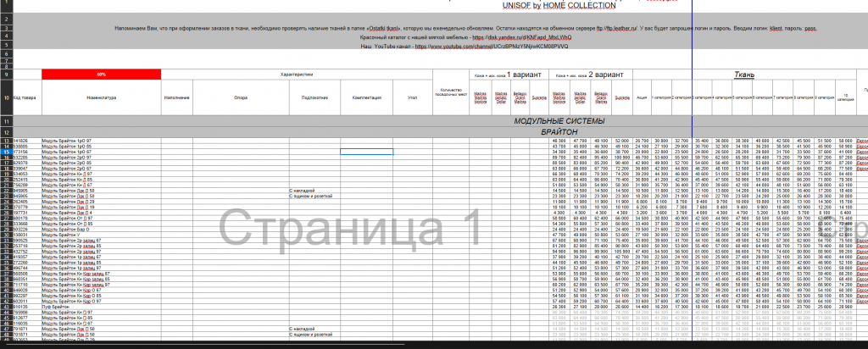The width and height of the screenshot is (868, 349).
Task: Select 58 000 in the 1рО 97 row
Action: point(847,141)
